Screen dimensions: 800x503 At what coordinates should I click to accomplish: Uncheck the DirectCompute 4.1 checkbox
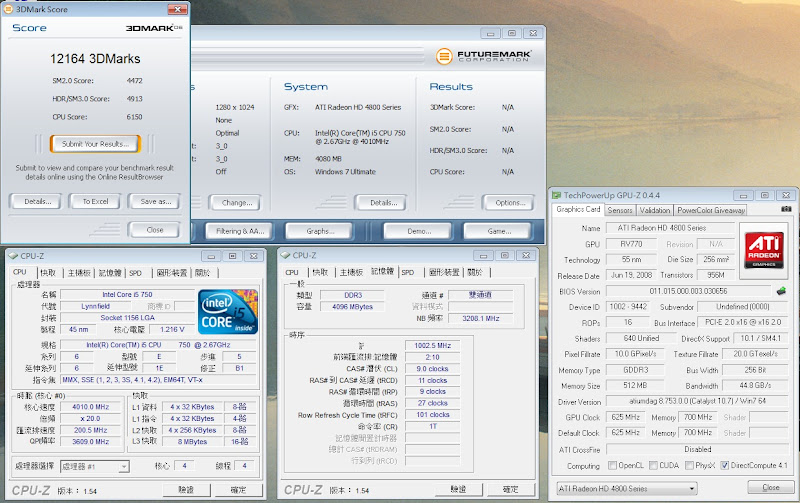726,465
